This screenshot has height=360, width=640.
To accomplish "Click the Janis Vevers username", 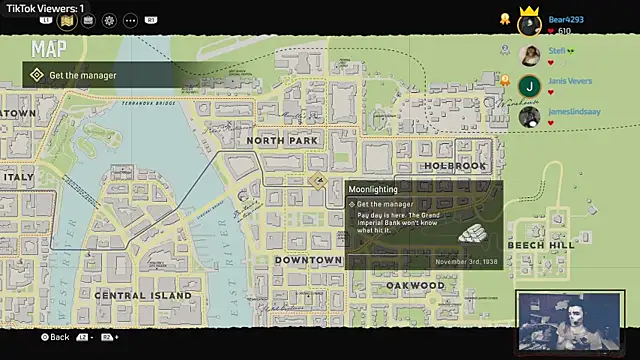I will pos(570,81).
